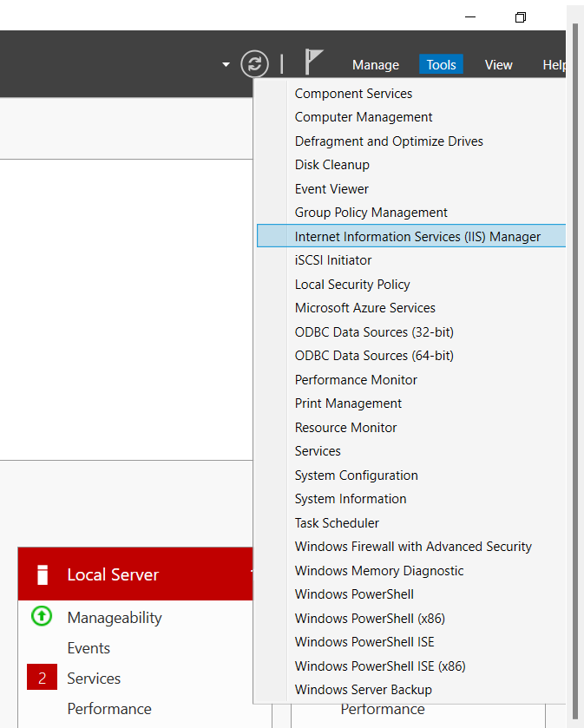View Services in Local Server tile

click(x=94, y=679)
